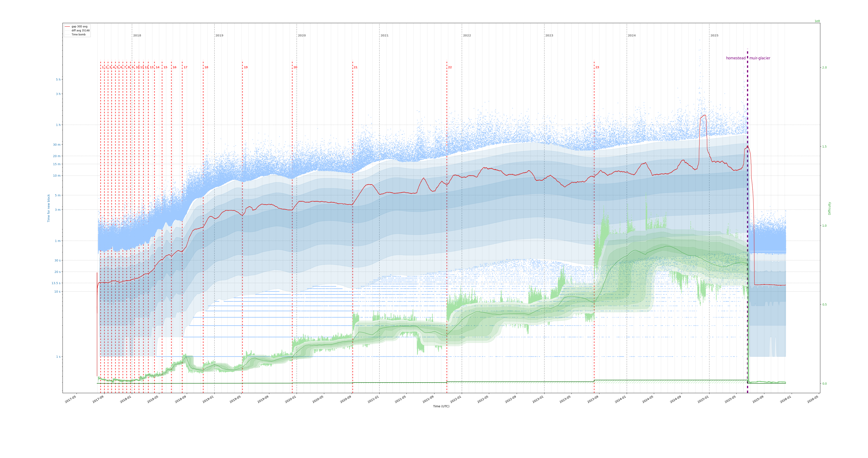Click the 'Time for new block' axis title
Viewport: 868px width, 458px height.
click(x=49, y=208)
